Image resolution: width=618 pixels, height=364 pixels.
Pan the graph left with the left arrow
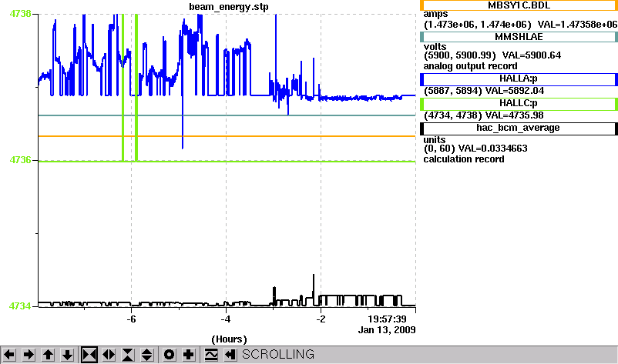click(9, 355)
